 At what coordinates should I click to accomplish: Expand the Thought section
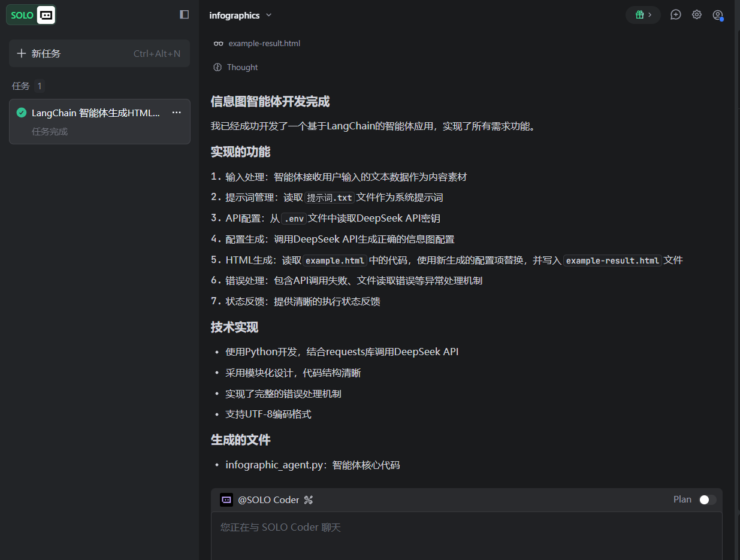click(x=243, y=67)
